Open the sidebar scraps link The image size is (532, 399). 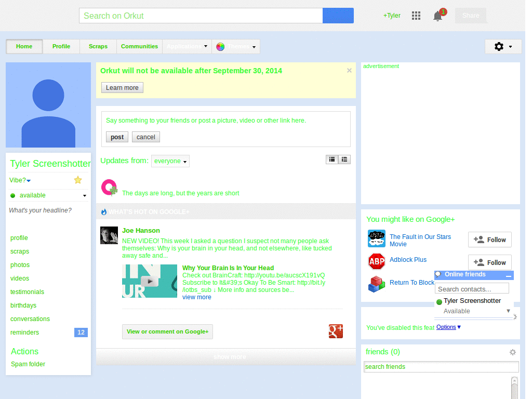pyautogui.click(x=20, y=251)
